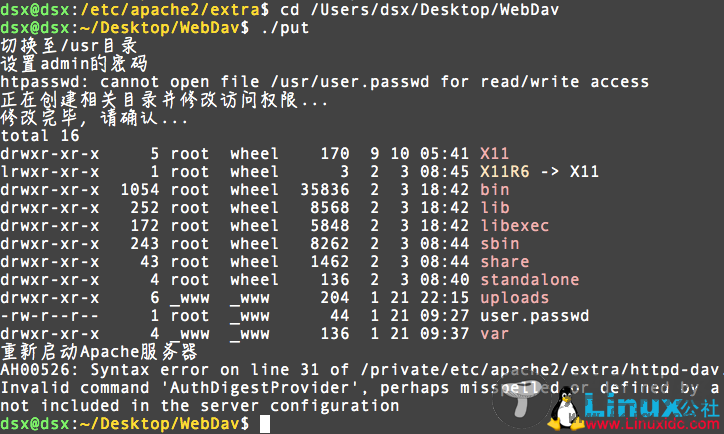Screen dimensions: 724x434
Task: Click the cursor block at the last prompt
Action: click(x=265, y=424)
